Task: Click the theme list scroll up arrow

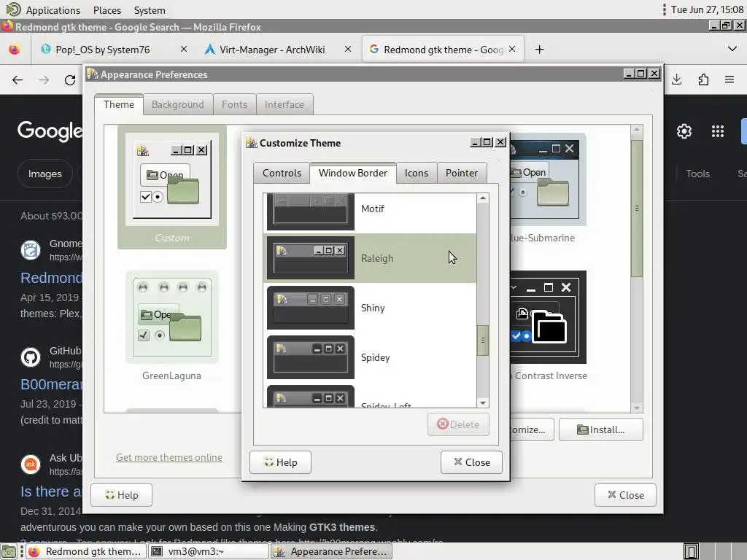Action: point(636,130)
